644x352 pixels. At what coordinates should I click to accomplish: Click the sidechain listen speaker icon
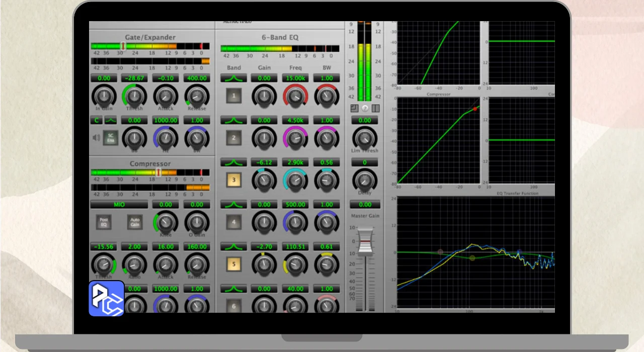point(96,137)
